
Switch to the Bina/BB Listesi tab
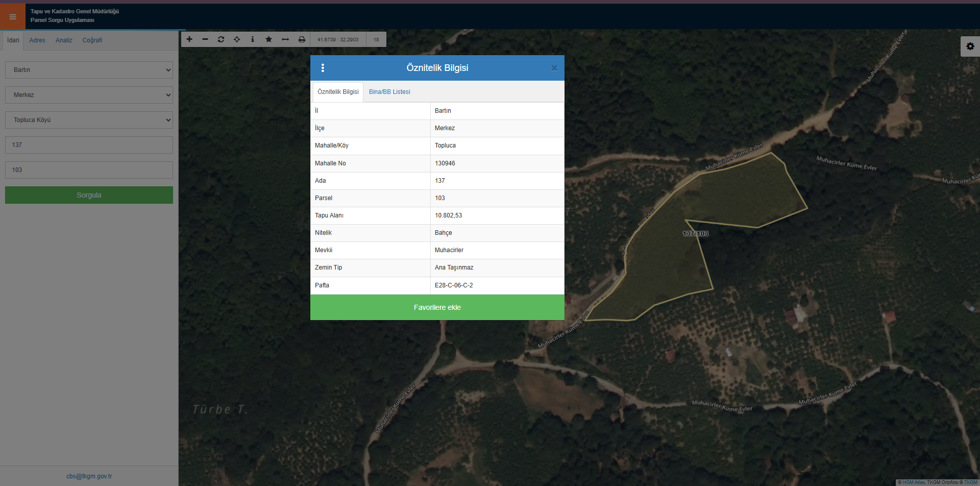click(389, 92)
